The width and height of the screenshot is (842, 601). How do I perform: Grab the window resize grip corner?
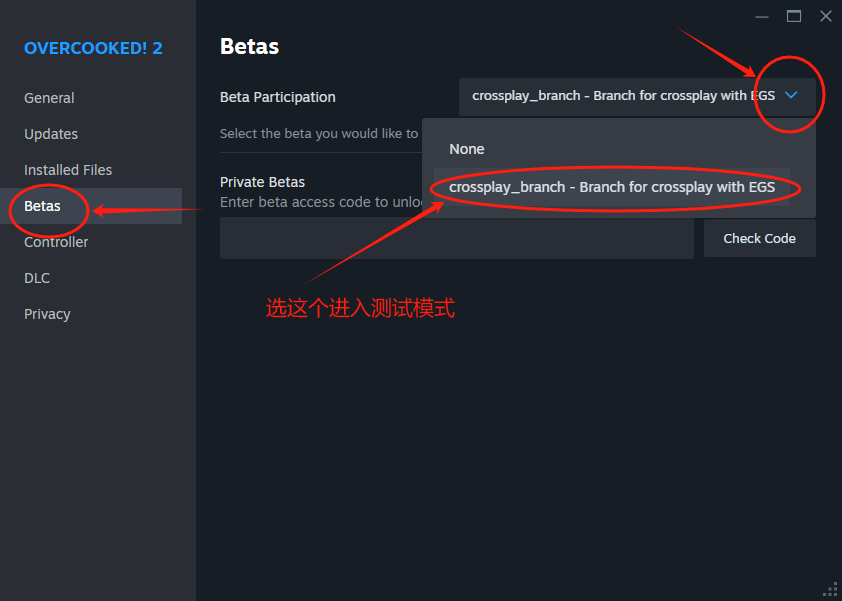click(830, 589)
